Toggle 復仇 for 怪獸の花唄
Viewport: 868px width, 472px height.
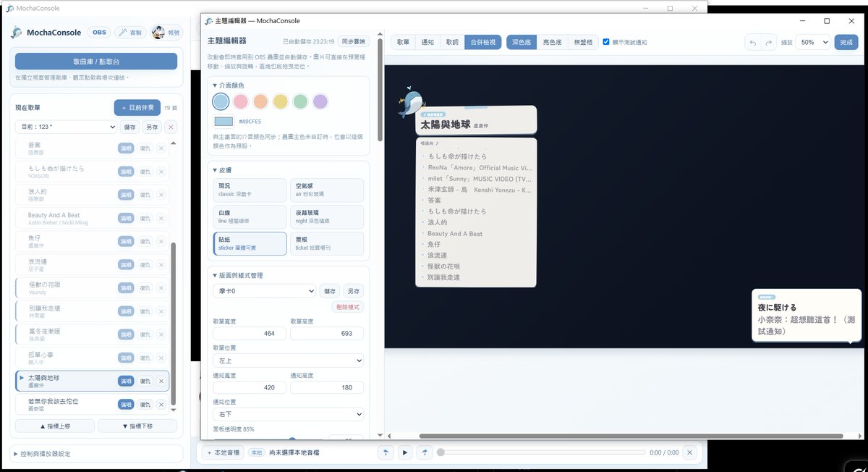tap(145, 287)
